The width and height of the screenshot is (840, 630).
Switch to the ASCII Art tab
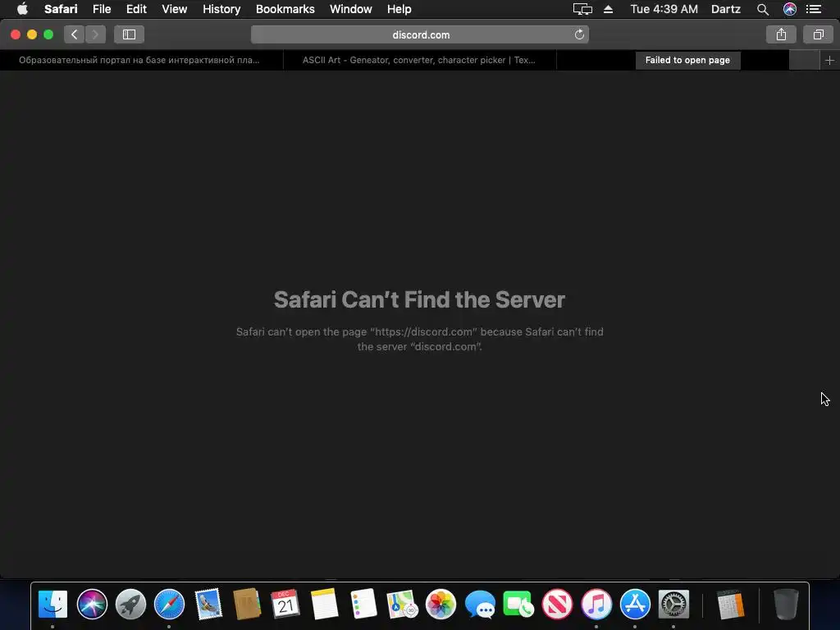[419, 60]
